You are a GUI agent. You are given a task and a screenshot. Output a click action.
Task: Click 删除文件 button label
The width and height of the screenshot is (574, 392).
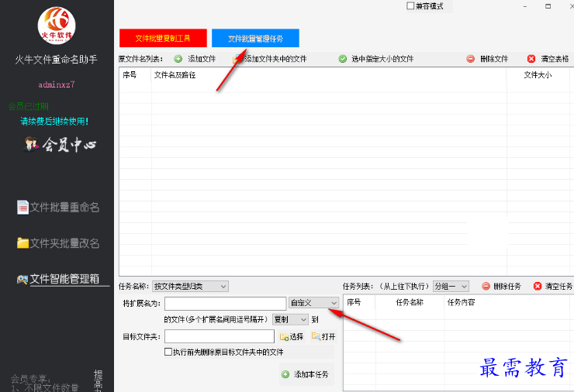(x=494, y=59)
